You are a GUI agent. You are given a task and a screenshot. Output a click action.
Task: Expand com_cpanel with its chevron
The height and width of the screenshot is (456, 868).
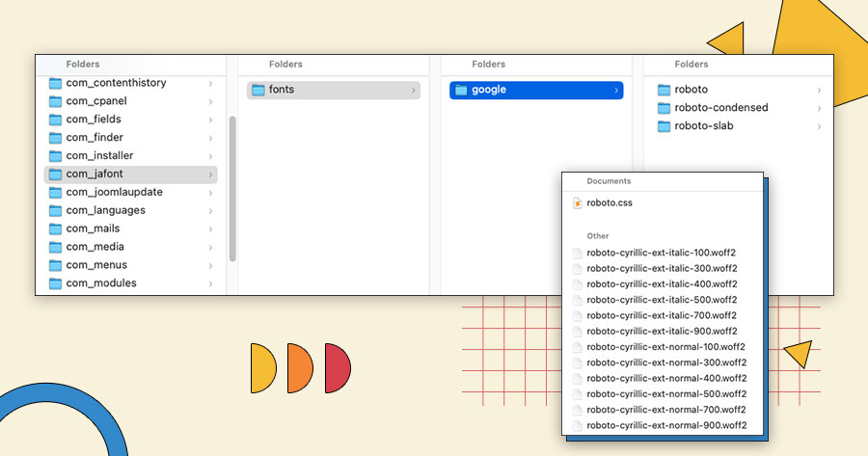[210, 102]
